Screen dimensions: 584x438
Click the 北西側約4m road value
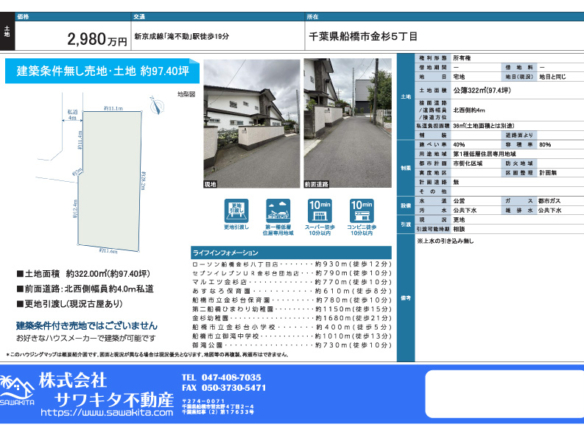pos(469,110)
